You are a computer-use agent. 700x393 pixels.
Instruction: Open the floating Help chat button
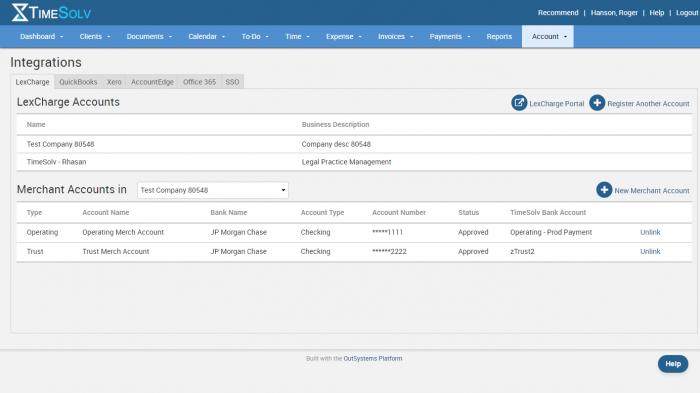pyautogui.click(x=673, y=364)
